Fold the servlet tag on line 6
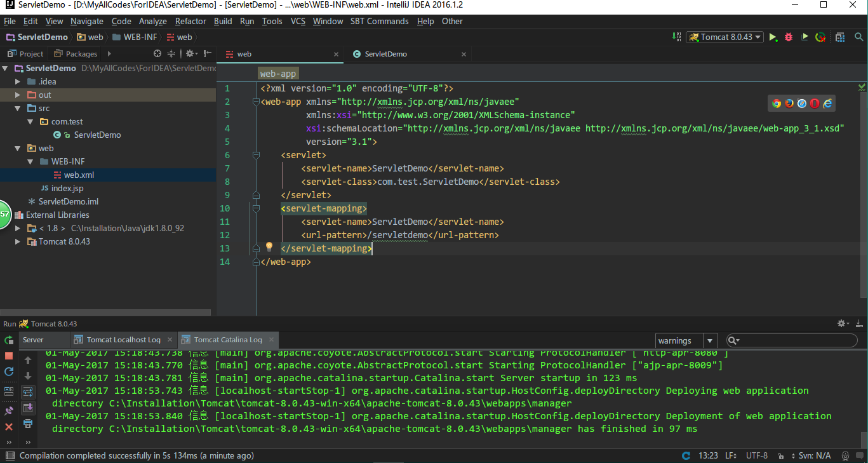The image size is (868, 463). tap(256, 154)
